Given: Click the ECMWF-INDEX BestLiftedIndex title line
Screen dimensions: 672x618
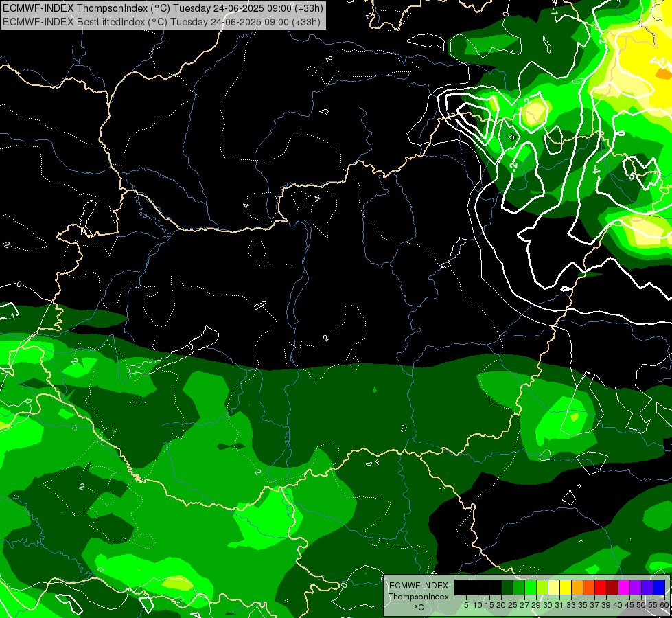Looking at the screenshot, I should click(x=161, y=21).
